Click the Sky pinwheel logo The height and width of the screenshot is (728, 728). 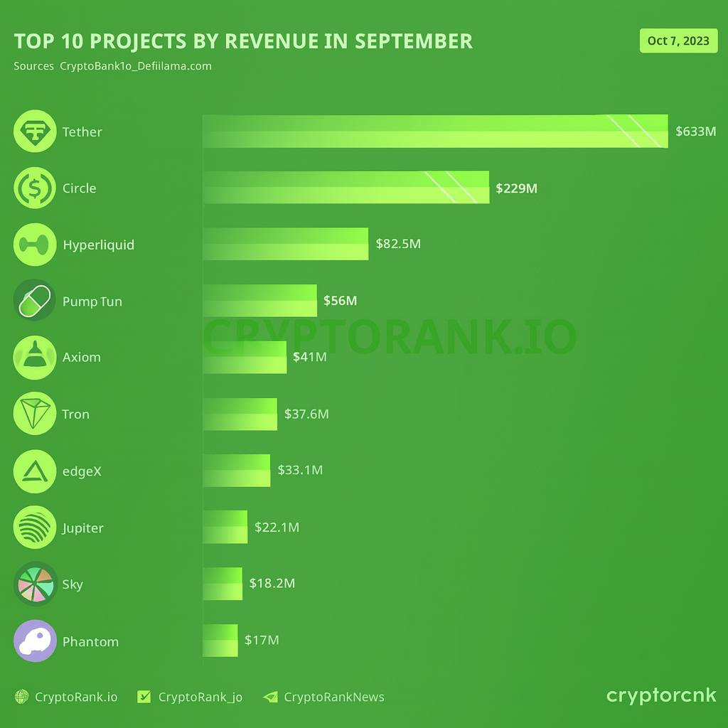coord(34,584)
